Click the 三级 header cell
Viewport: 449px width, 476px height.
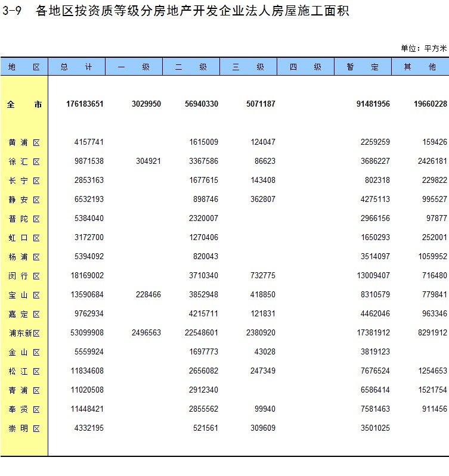[x=248, y=67]
